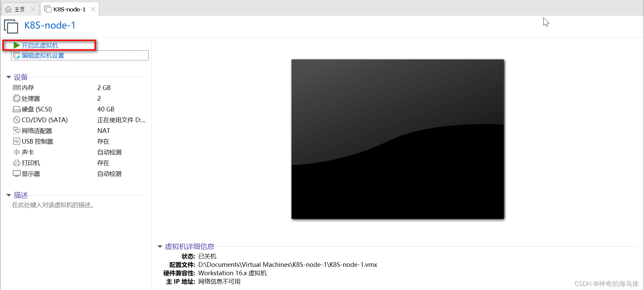Screen dimensions: 644x290
Task: Open the 打印机 printer entry
Action: [x=31, y=163]
